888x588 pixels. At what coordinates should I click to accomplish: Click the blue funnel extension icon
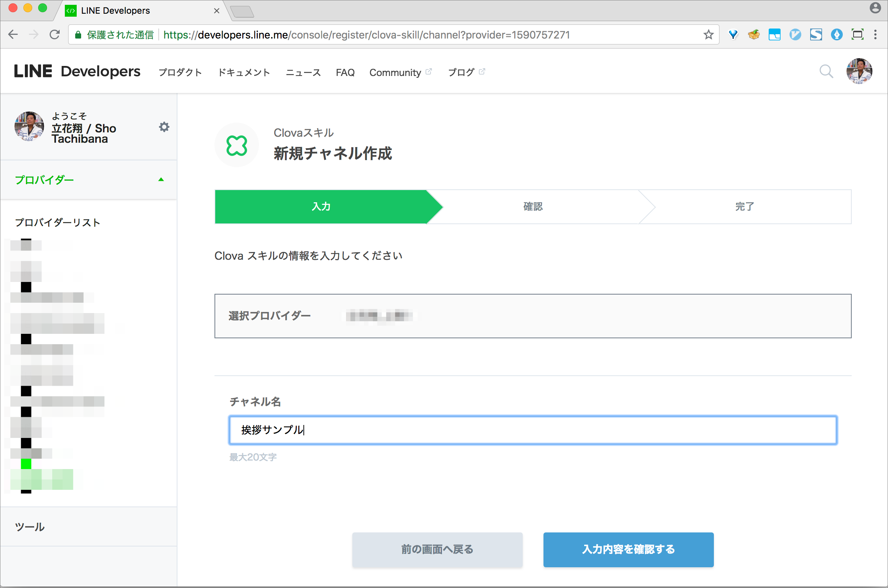pos(733,35)
